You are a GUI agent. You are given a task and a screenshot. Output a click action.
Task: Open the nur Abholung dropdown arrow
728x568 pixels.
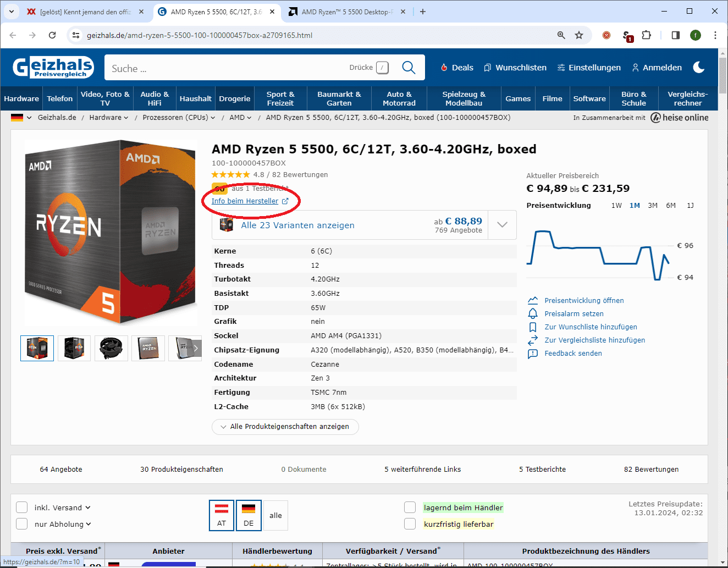coord(89,524)
